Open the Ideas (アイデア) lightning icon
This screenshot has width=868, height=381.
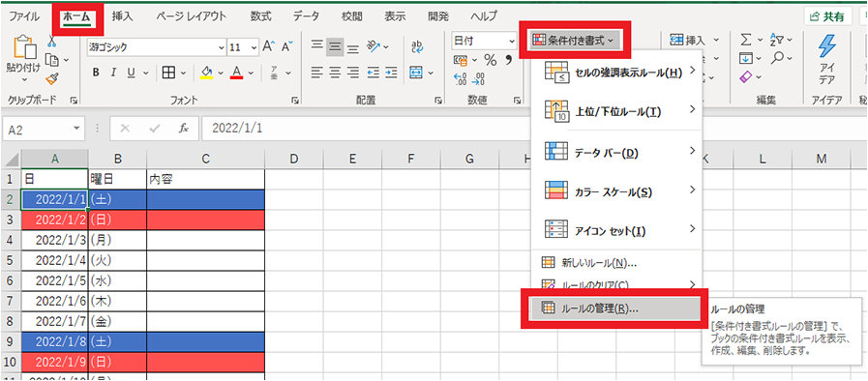pyautogui.click(x=827, y=45)
